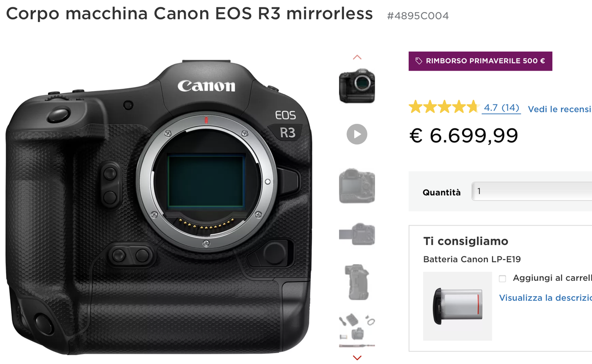Check the Aggiungi al carrello checkbox
592x364 pixels.
[502, 279]
